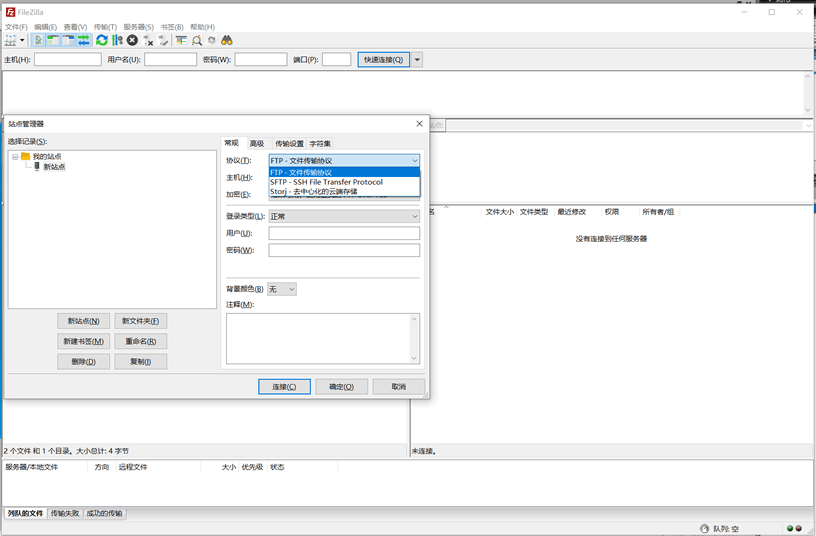Click the quick connect 端口(P) field
Image resolution: width=816 pixels, height=536 pixels.
point(336,60)
